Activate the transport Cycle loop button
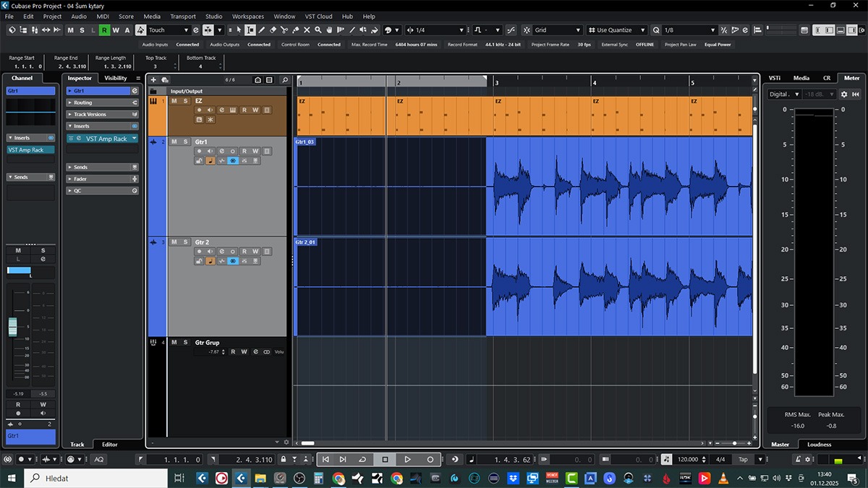This screenshot has height=488, width=868. [x=362, y=459]
